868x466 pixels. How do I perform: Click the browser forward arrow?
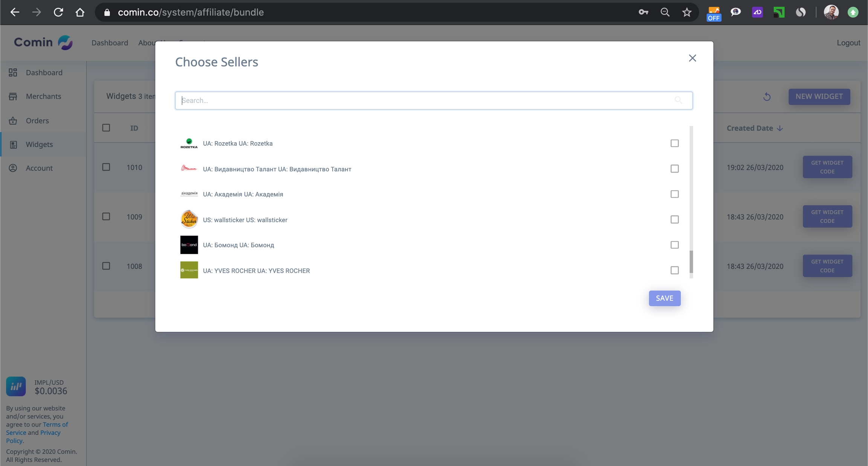point(37,12)
